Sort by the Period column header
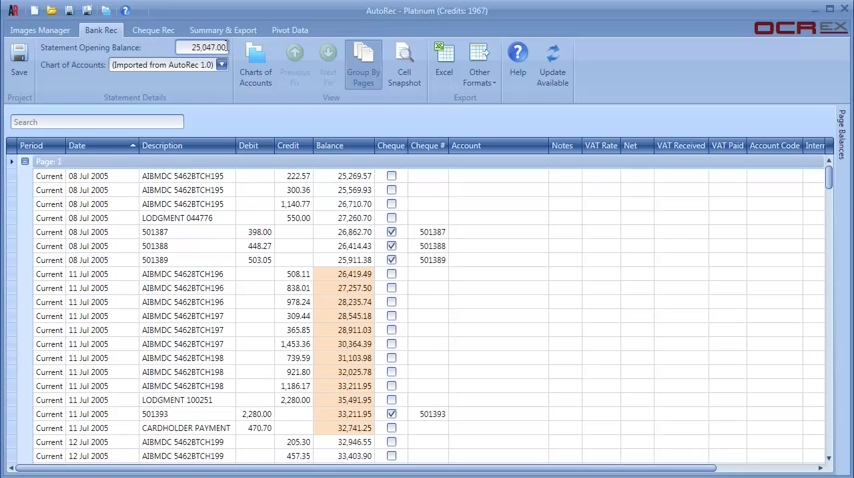Screen dimensions: 854x478 (41, 145)
